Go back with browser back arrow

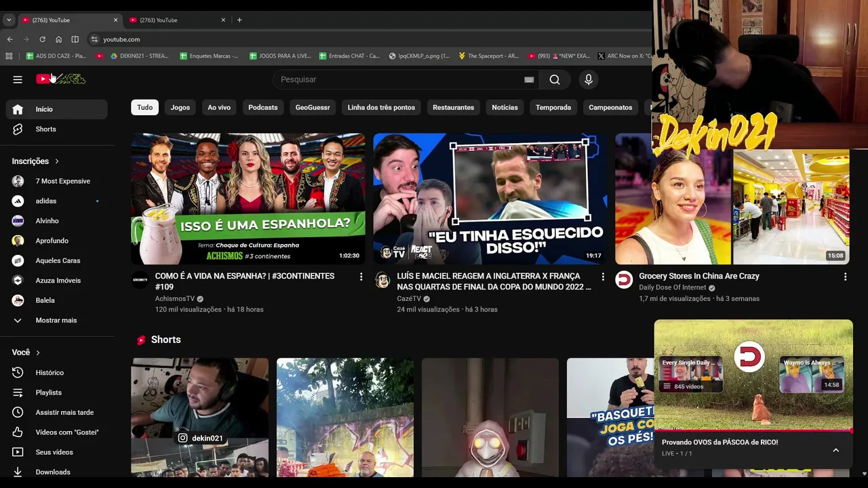(x=9, y=39)
